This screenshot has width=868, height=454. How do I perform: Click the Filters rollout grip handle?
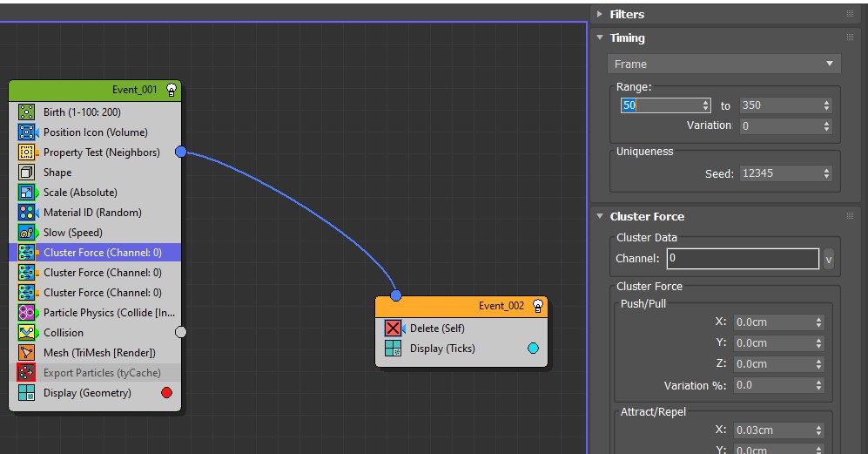tap(851, 14)
